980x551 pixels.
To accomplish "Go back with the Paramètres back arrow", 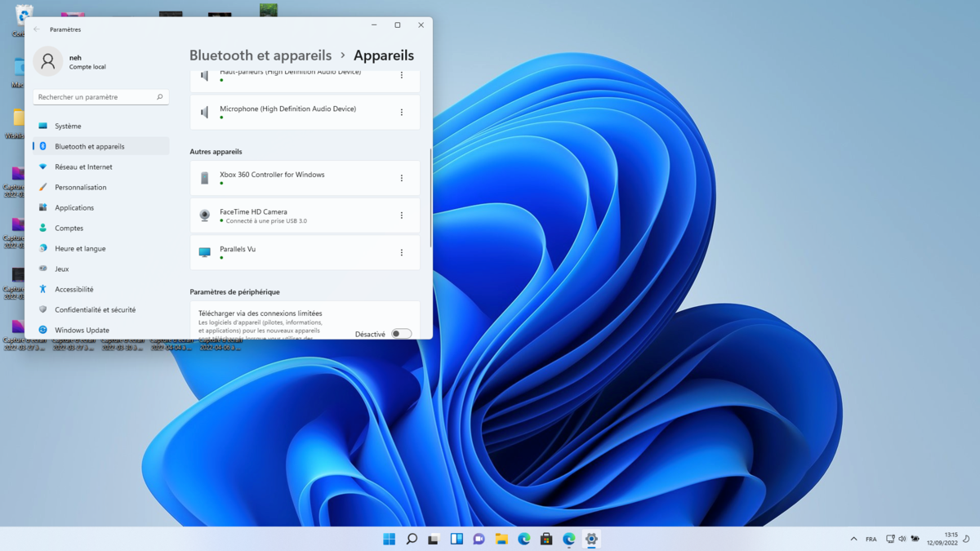I will [37, 29].
